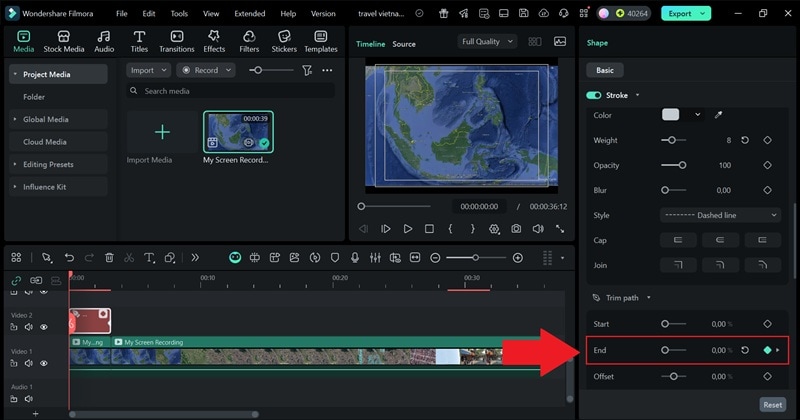The image size is (800, 420).
Task: Take a snapshot with camera icon
Action: point(516,229)
